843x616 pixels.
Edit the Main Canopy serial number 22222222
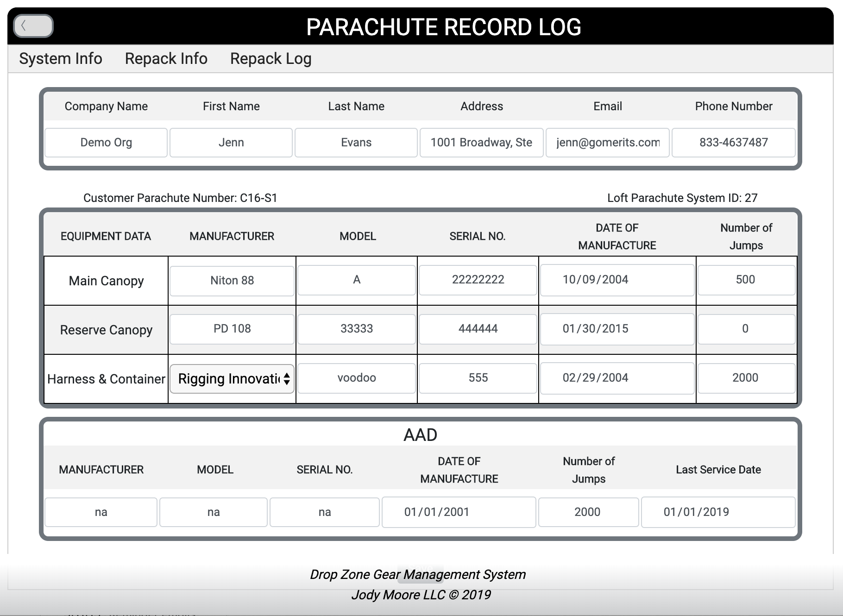coord(478,280)
